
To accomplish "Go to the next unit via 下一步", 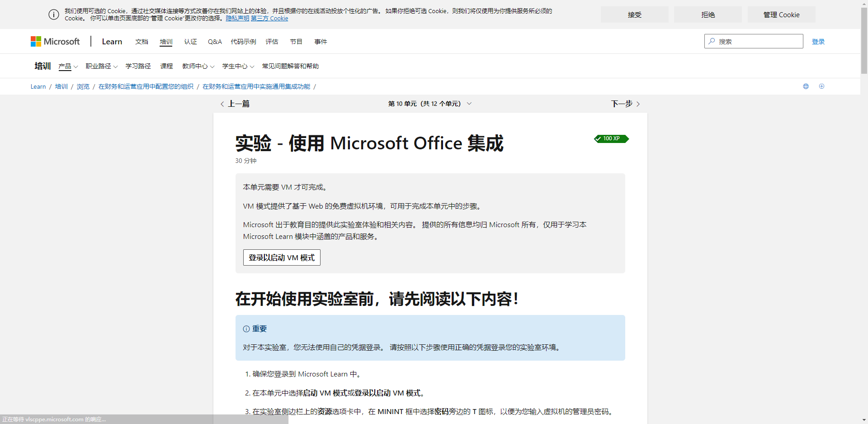I will pos(626,104).
